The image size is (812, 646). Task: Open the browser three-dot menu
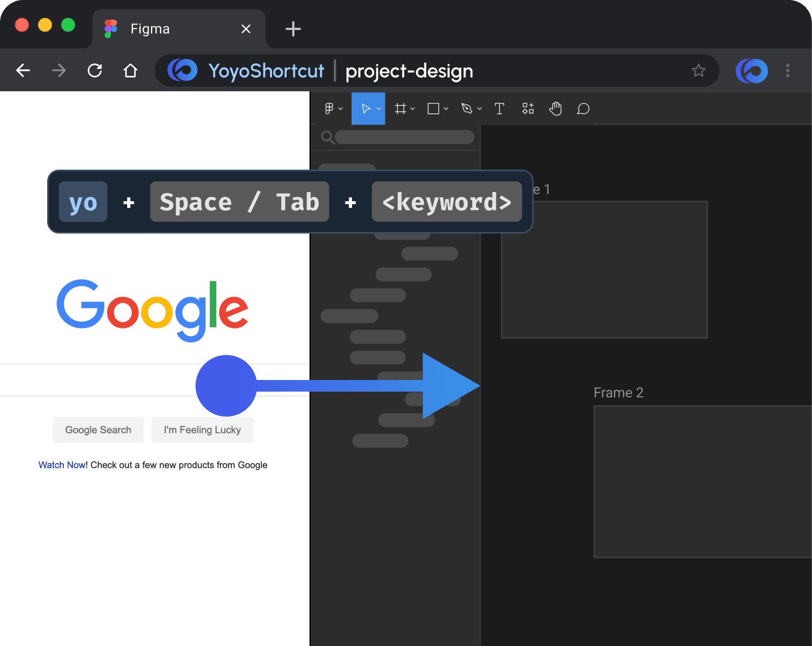click(788, 70)
